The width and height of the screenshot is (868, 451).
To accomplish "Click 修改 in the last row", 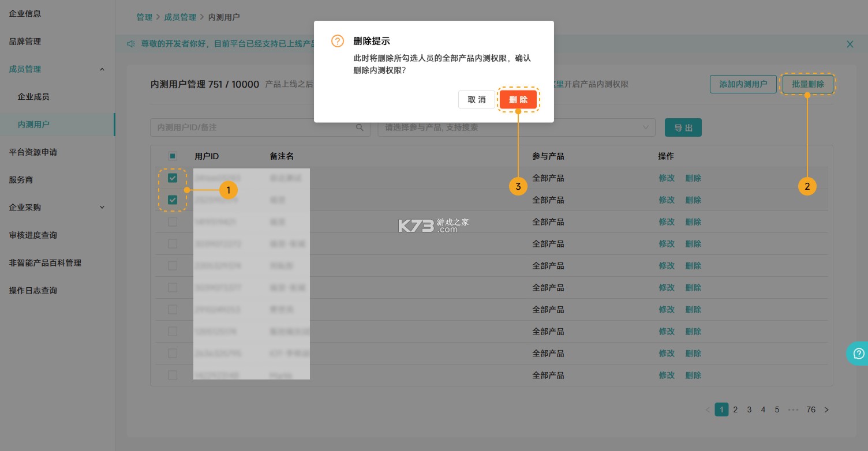I will click(x=667, y=375).
